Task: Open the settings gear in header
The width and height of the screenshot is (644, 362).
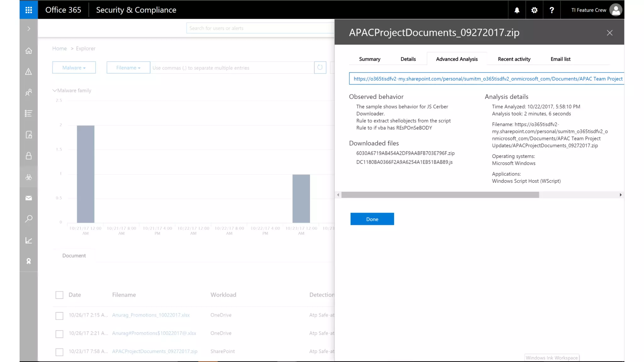Action: (x=534, y=10)
